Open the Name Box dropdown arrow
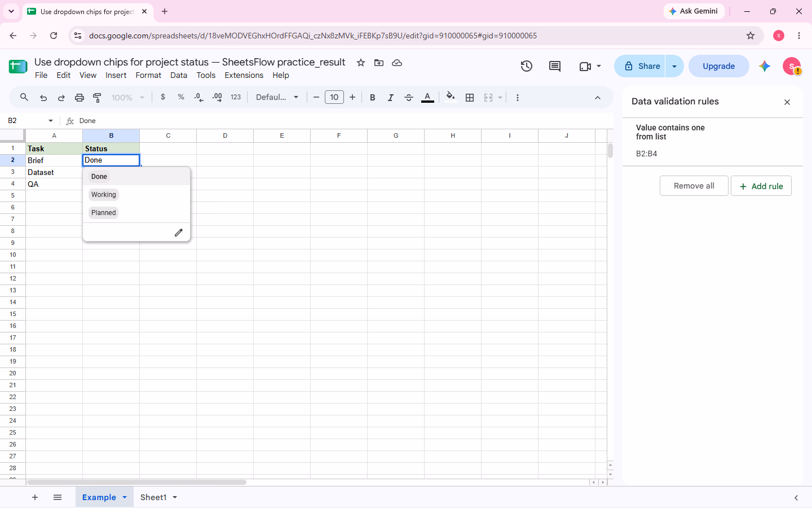812x508 pixels. [51, 121]
